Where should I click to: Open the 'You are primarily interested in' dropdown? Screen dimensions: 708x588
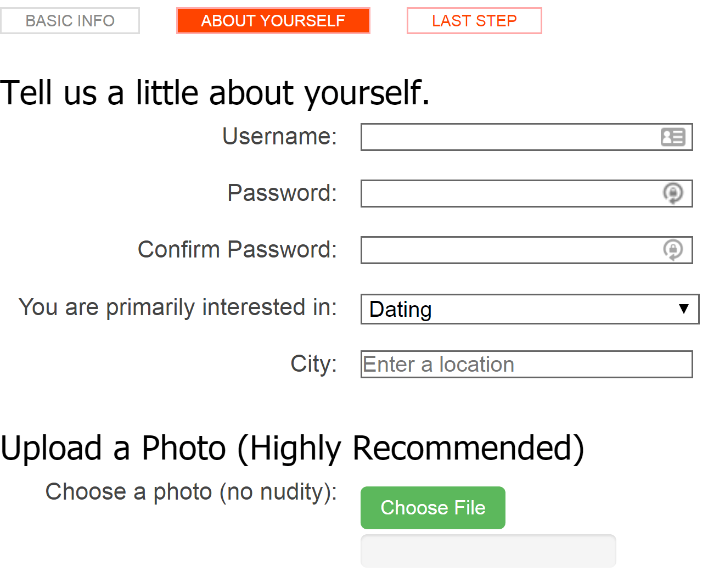(530, 309)
